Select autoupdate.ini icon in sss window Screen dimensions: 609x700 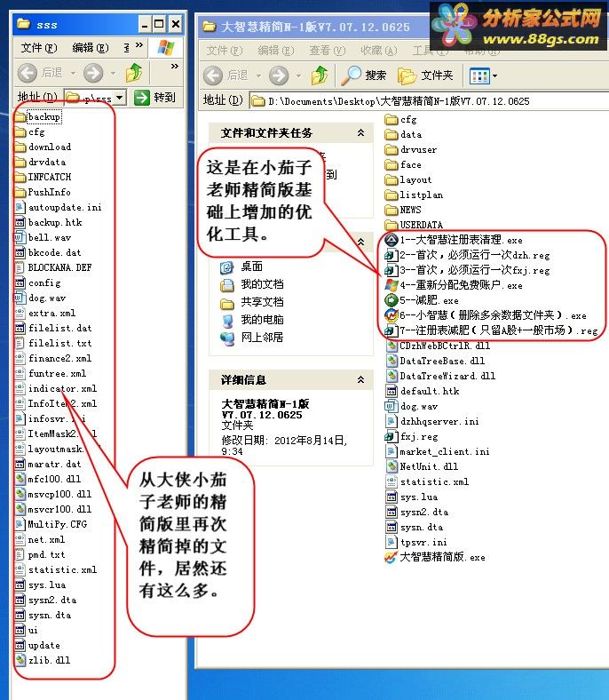pos(20,207)
